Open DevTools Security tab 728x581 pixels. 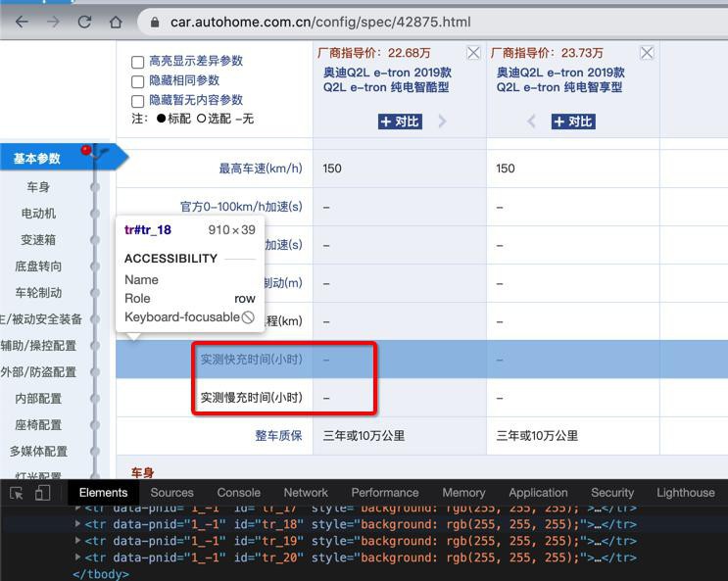click(x=612, y=493)
